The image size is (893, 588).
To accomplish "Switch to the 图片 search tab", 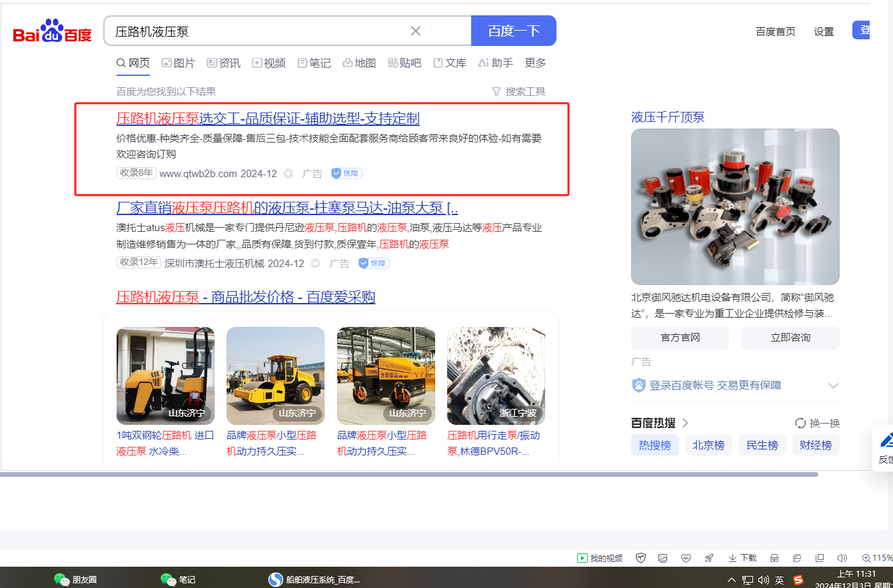I will [179, 63].
